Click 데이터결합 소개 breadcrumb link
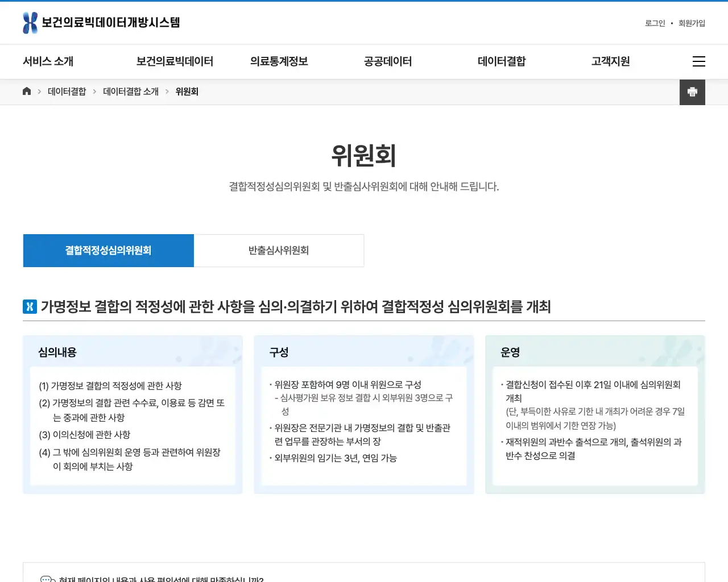 point(131,92)
